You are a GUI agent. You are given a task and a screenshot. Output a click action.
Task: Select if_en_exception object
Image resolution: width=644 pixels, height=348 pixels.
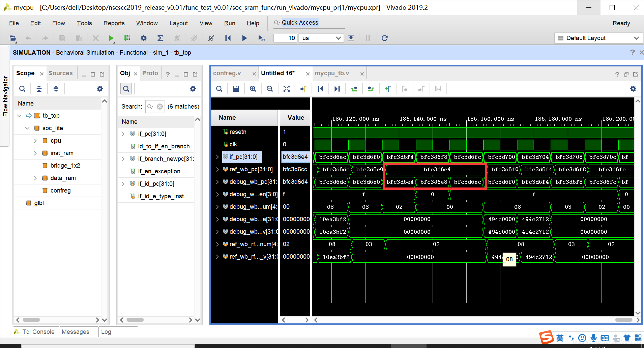pos(159,171)
